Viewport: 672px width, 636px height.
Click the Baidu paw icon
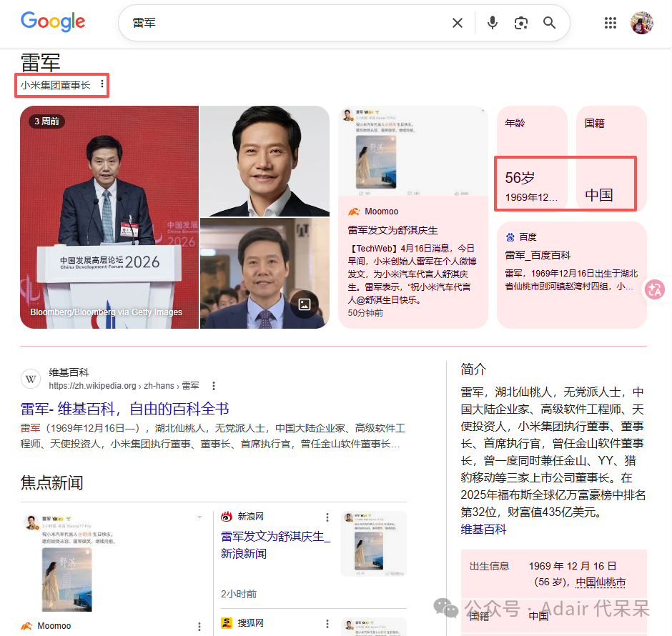click(x=510, y=237)
